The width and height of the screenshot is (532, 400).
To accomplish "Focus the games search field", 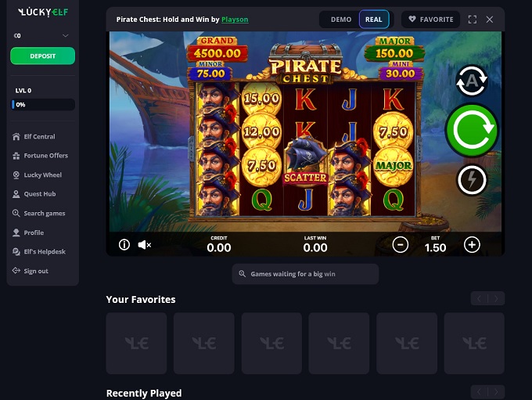I will pos(305,274).
